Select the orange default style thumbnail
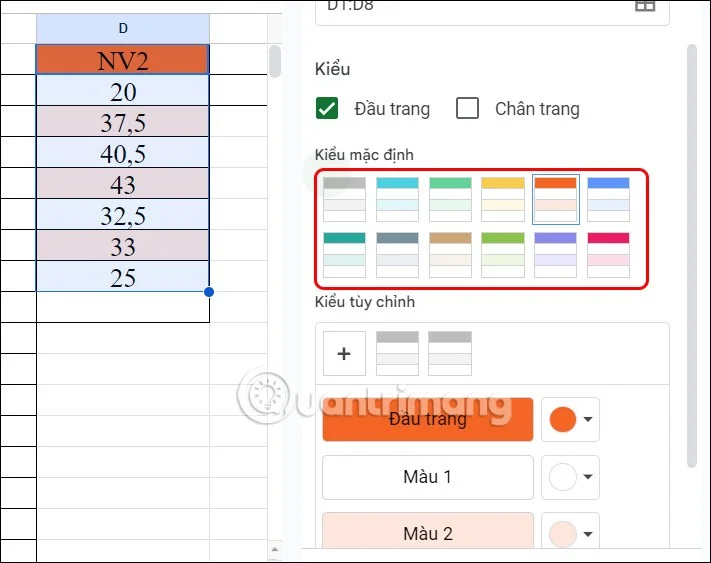 point(555,199)
